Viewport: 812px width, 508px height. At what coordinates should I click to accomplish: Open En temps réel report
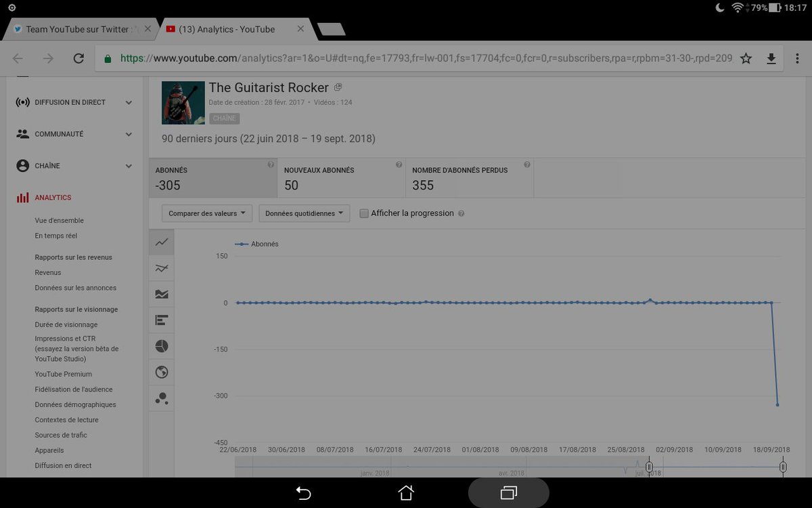point(56,236)
